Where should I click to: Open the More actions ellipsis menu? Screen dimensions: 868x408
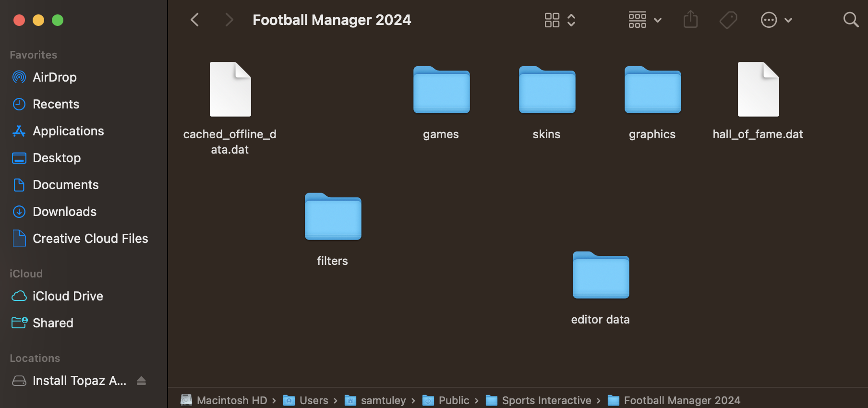(x=769, y=20)
